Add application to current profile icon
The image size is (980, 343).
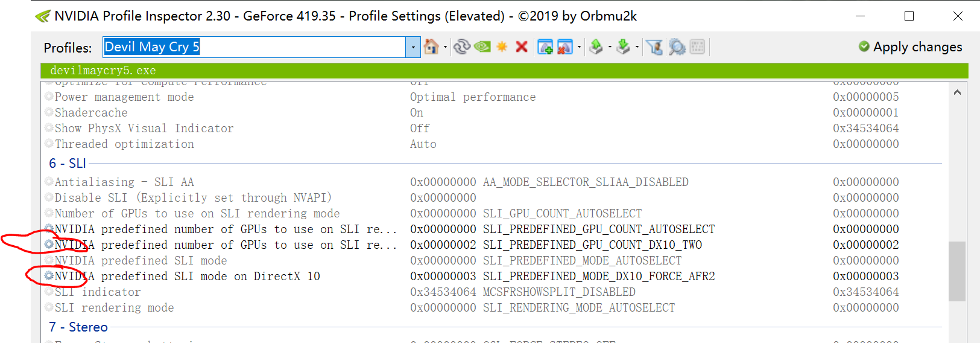coord(545,46)
